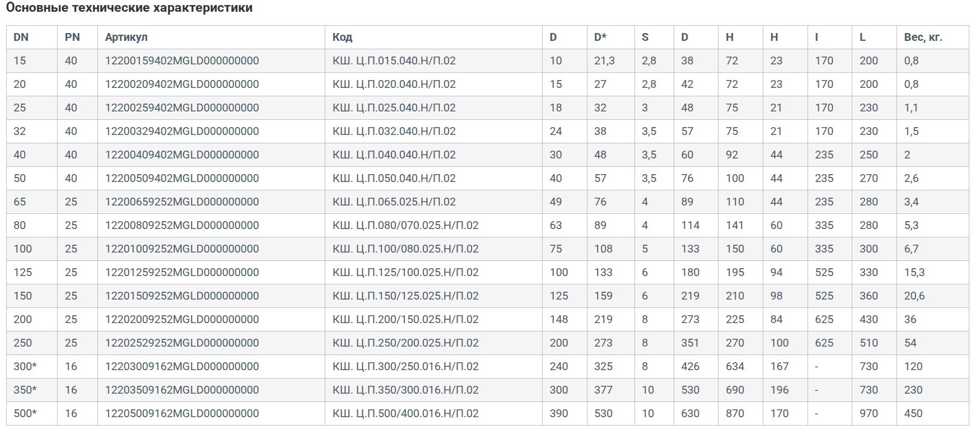
Task: Click the L column header
Action: 862,38
